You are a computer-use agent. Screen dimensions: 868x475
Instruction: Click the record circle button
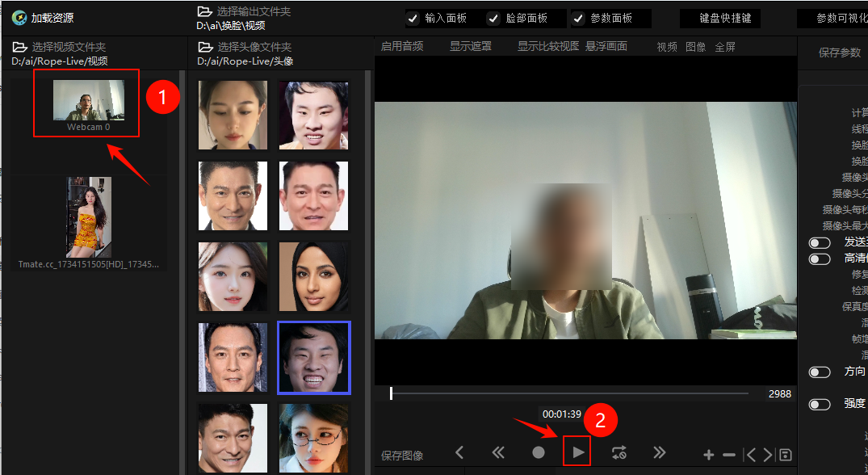538,453
